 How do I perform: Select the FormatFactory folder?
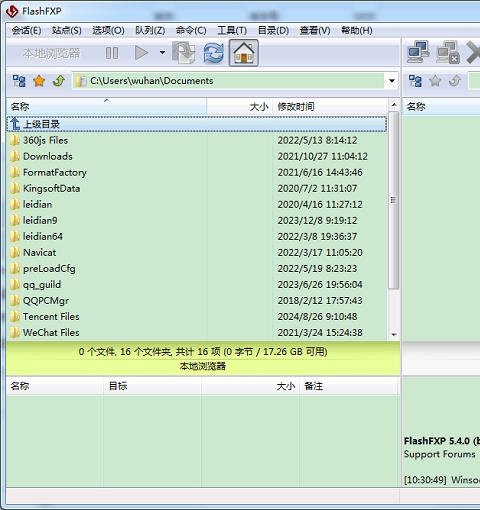click(x=197, y=172)
